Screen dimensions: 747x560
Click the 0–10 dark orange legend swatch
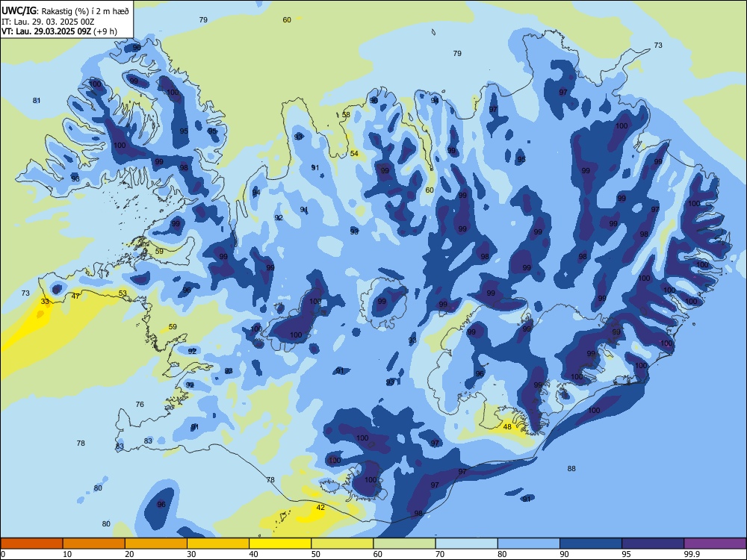[x=31, y=544]
